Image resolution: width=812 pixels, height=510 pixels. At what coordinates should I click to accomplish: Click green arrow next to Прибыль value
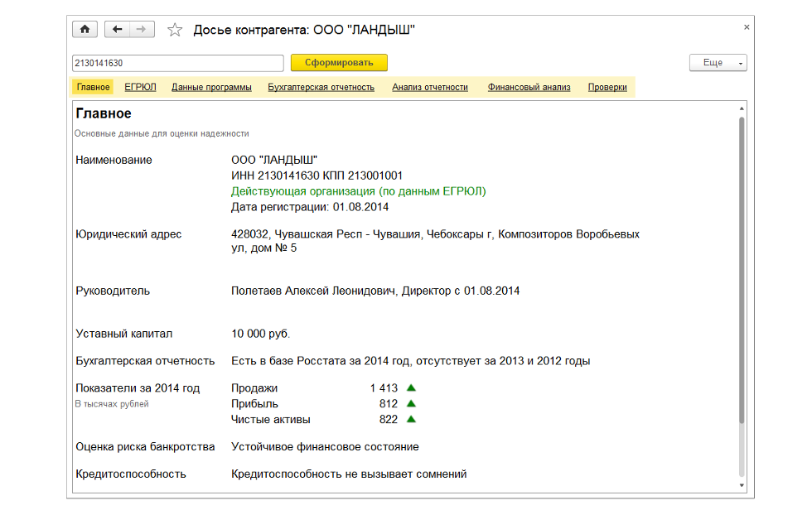point(411,403)
